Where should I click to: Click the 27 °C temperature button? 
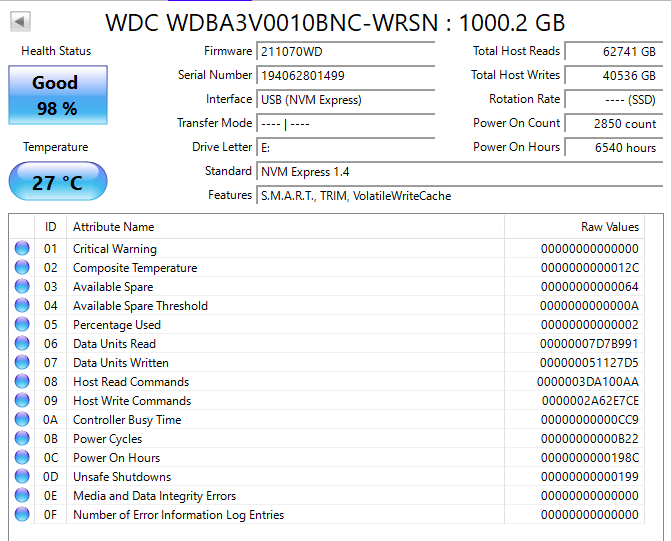58,181
